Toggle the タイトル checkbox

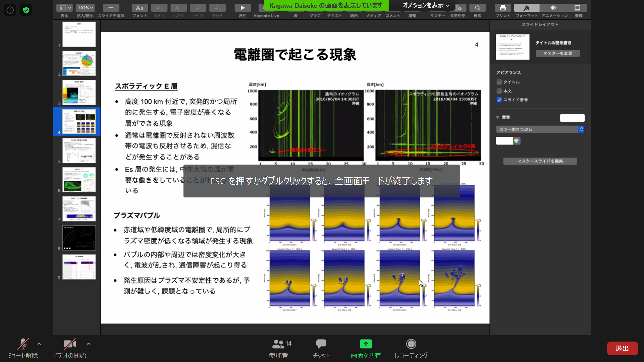[x=499, y=82]
